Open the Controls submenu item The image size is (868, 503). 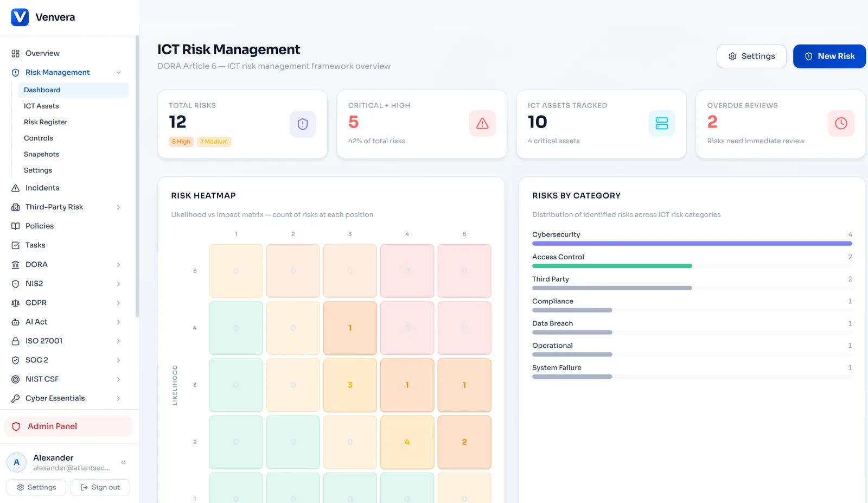tap(73, 138)
